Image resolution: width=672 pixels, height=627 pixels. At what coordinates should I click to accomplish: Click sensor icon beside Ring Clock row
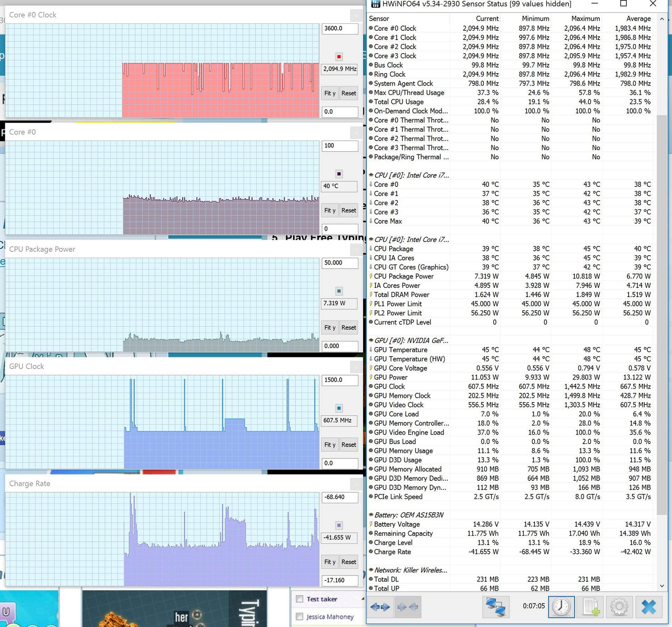tap(371, 74)
